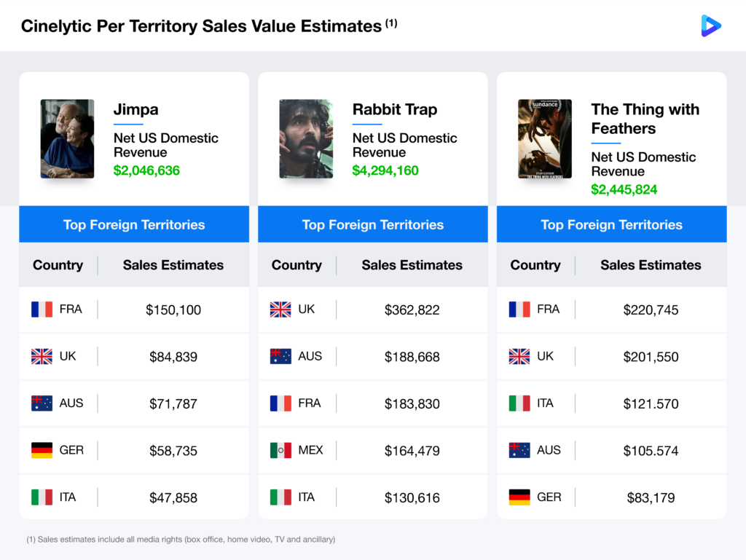Click the Mexico flag in Rabbit Trap table
The image size is (746, 560).
click(x=280, y=451)
